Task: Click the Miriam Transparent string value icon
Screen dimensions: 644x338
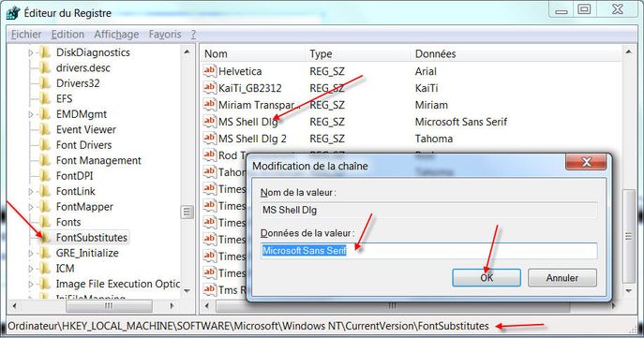Action: tap(209, 105)
